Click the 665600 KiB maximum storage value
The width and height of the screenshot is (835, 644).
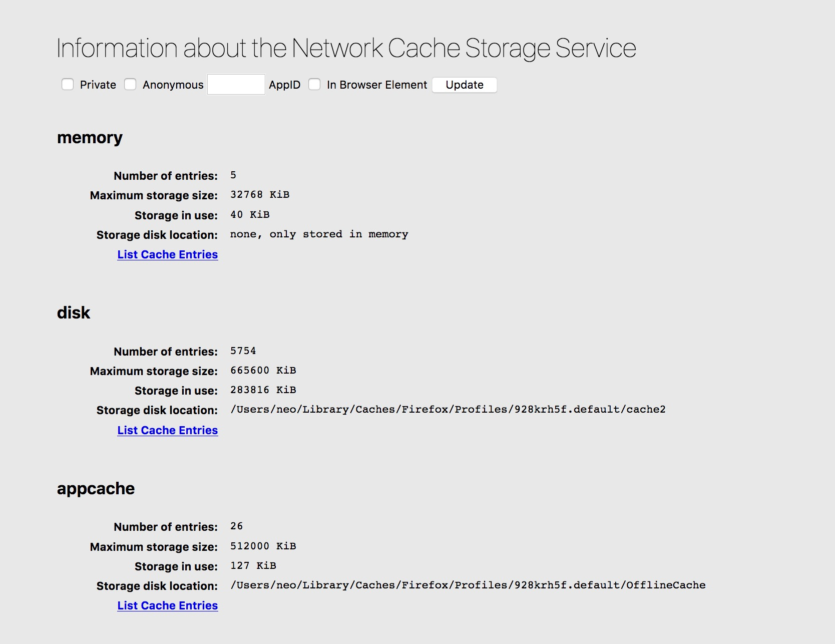pyautogui.click(x=263, y=370)
